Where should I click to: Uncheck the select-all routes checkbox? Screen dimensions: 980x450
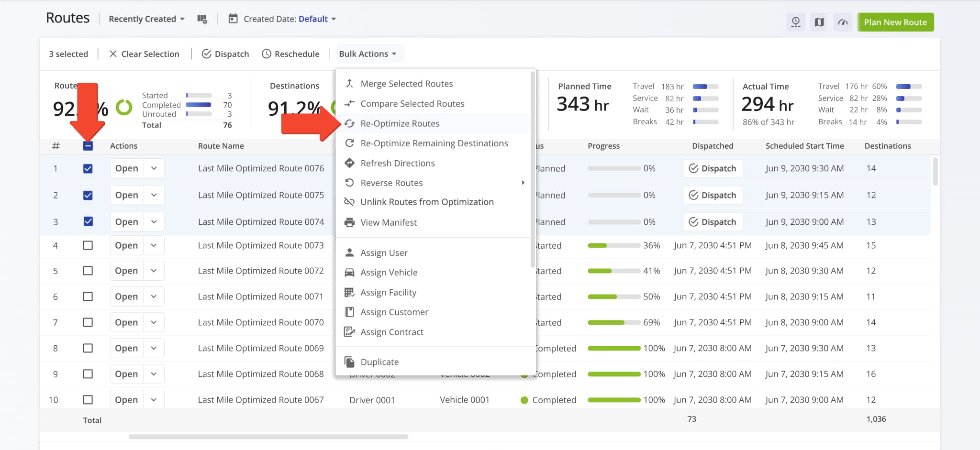click(x=88, y=146)
